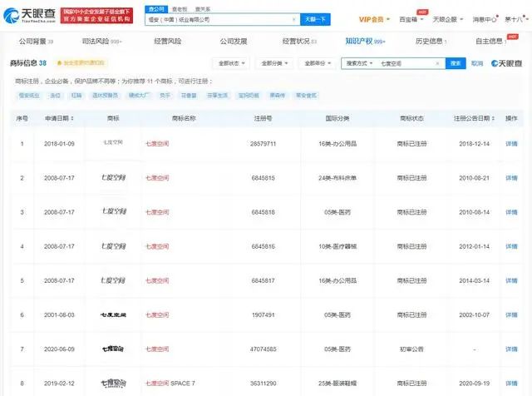Viewport: 532px width, 396px height.
Task: Open the 全部年份 year filter dropdown
Action: point(316,63)
